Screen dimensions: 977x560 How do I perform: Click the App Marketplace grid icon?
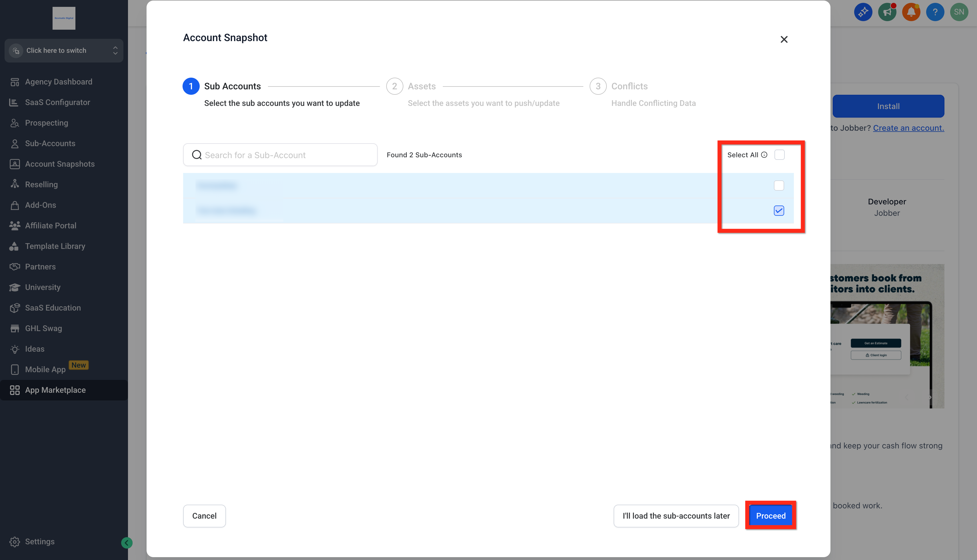tap(15, 390)
